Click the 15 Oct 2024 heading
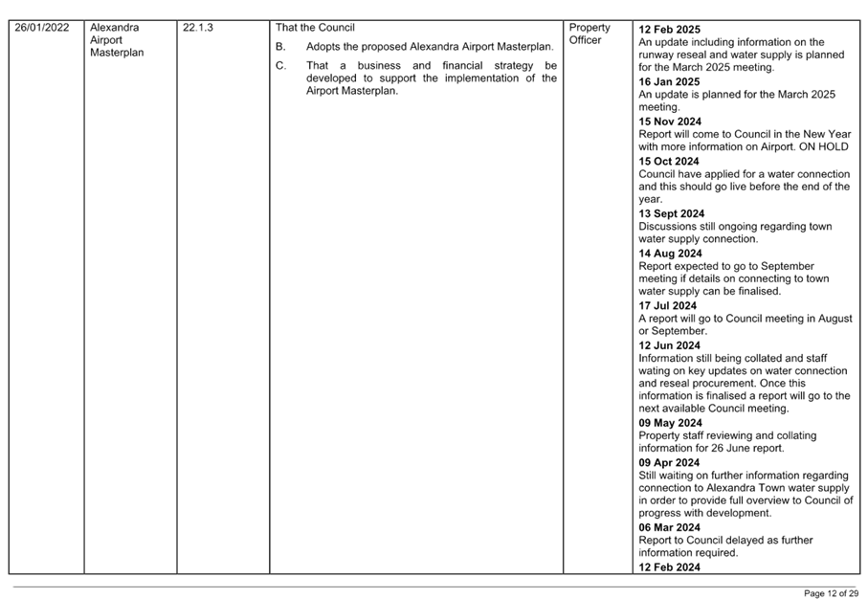Image resolution: width=868 pixels, height=599 pixels. pyautogui.click(x=669, y=161)
